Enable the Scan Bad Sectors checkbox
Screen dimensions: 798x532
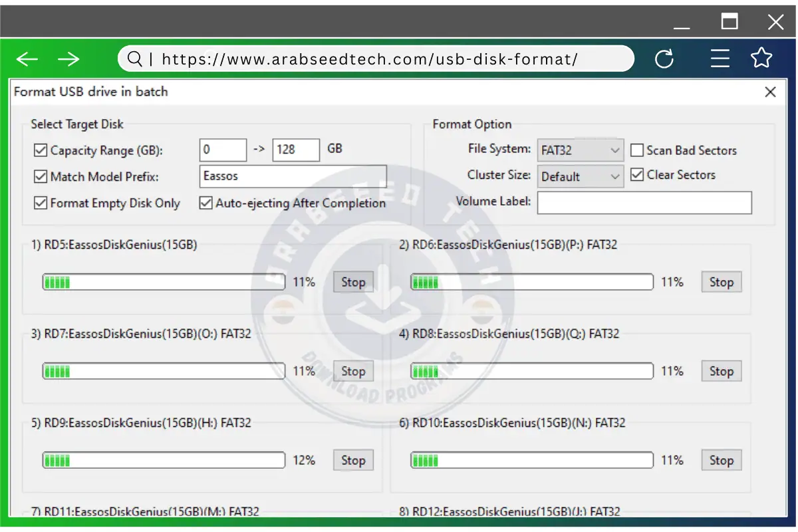637,150
